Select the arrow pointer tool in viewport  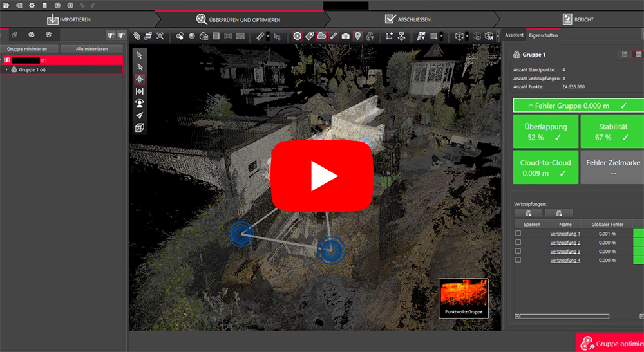coord(139,55)
